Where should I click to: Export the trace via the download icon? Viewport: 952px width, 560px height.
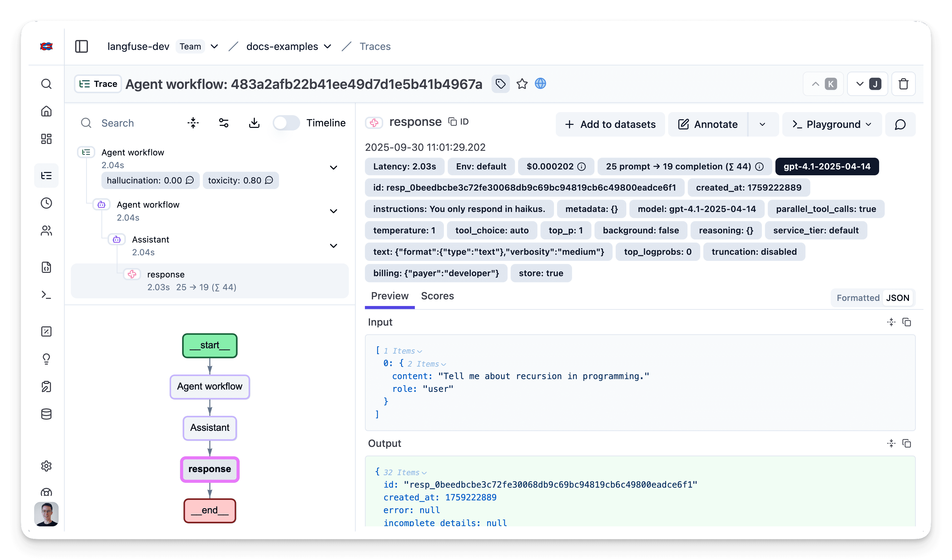254,123
